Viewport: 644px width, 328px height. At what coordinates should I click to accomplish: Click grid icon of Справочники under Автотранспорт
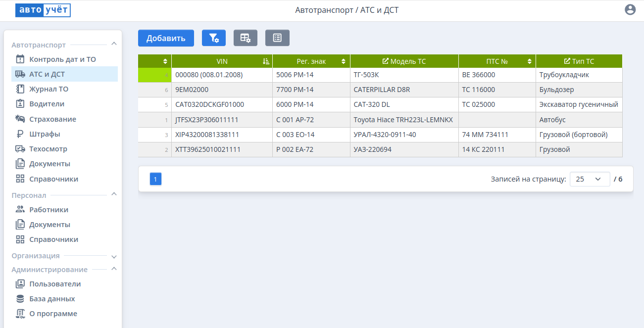(x=20, y=179)
